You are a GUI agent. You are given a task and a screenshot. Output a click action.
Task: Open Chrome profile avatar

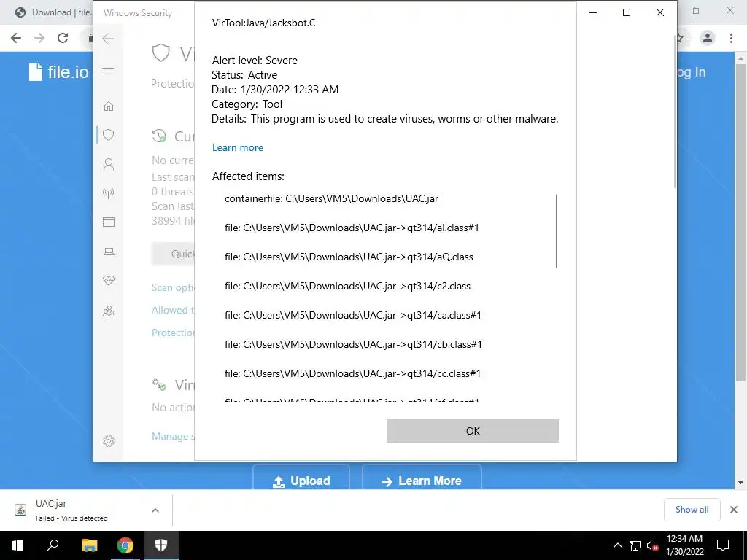(x=708, y=38)
